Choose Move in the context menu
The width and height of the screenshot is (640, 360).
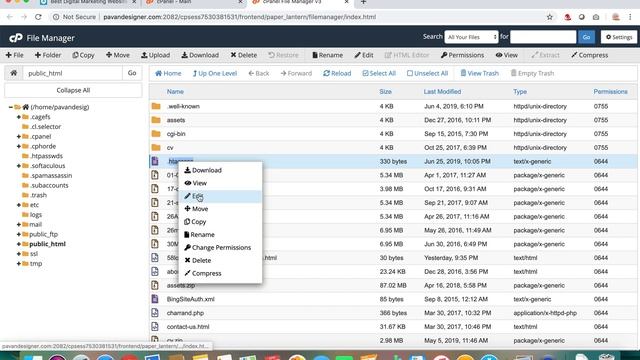point(220,209)
